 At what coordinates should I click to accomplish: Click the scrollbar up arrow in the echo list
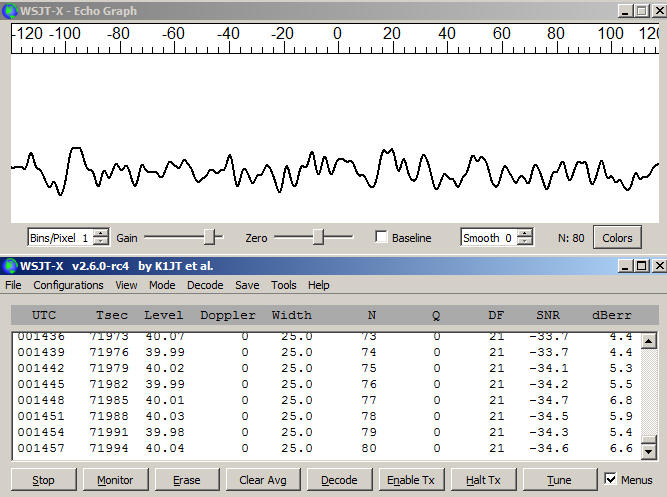pyautogui.click(x=648, y=340)
